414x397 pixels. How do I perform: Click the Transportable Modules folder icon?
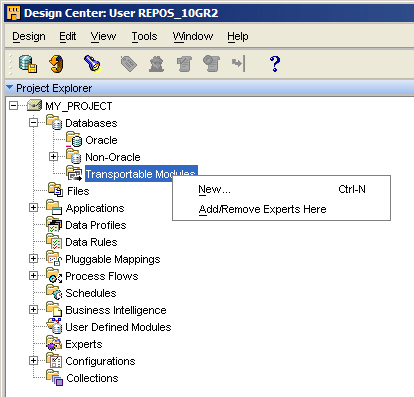coord(74,173)
